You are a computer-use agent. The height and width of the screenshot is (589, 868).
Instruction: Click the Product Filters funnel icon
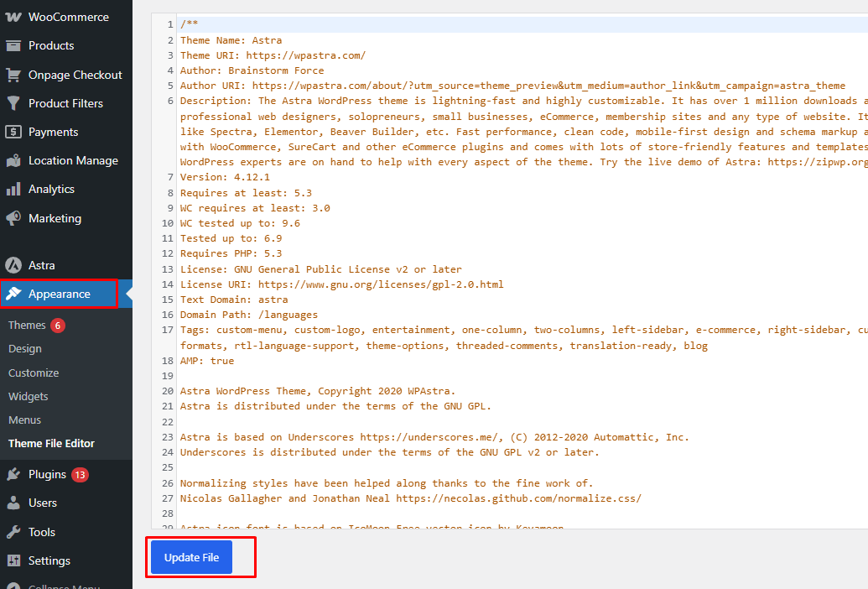15,102
